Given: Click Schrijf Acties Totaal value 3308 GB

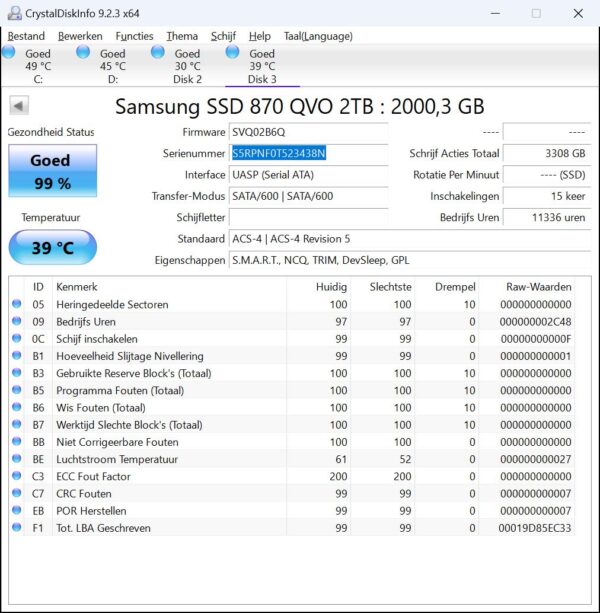Looking at the screenshot, I should [547, 153].
